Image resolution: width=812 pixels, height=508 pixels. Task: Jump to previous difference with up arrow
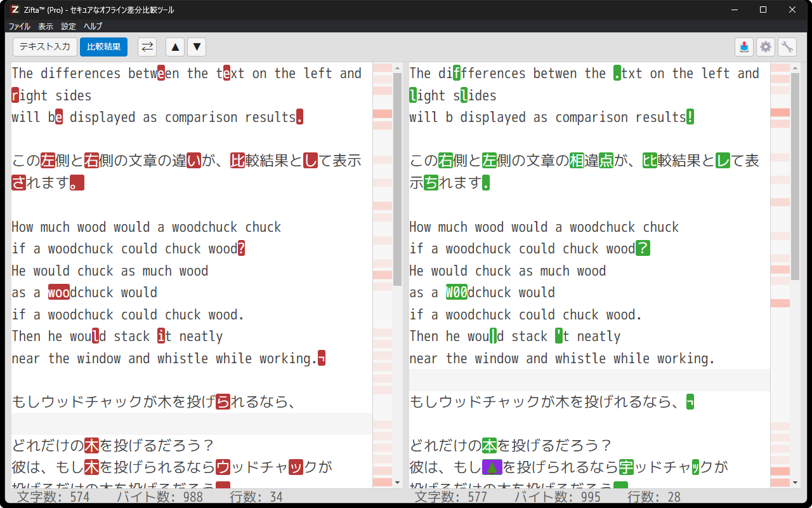pyautogui.click(x=176, y=47)
